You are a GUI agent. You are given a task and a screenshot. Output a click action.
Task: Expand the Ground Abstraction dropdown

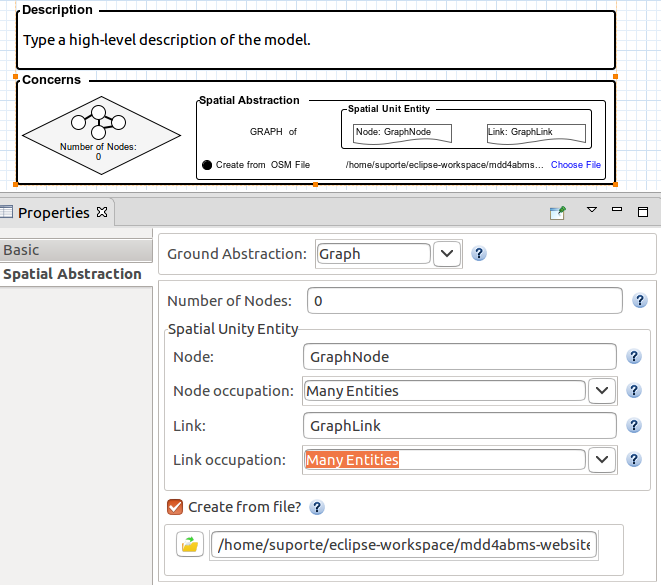point(447,254)
